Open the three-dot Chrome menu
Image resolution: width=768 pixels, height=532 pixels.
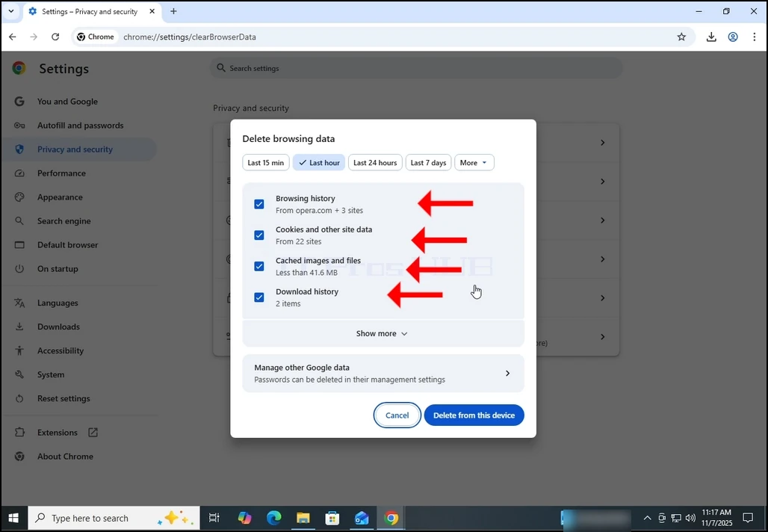[x=755, y=37]
